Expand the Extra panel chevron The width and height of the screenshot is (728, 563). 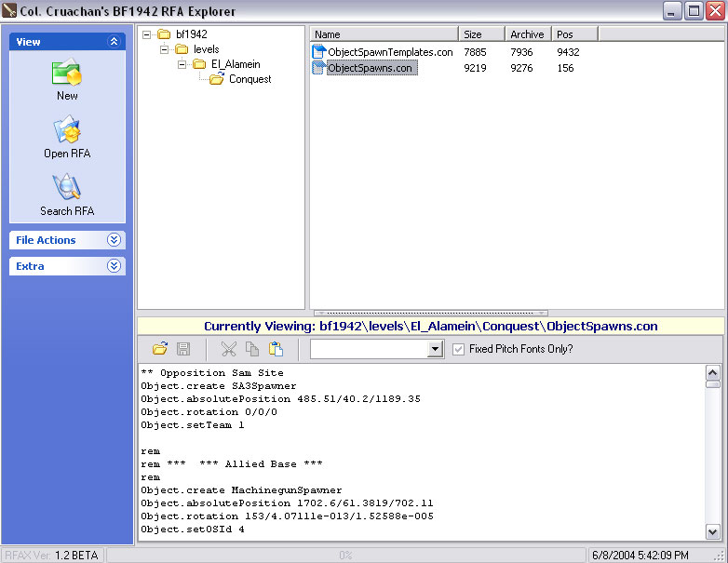(114, 265)
